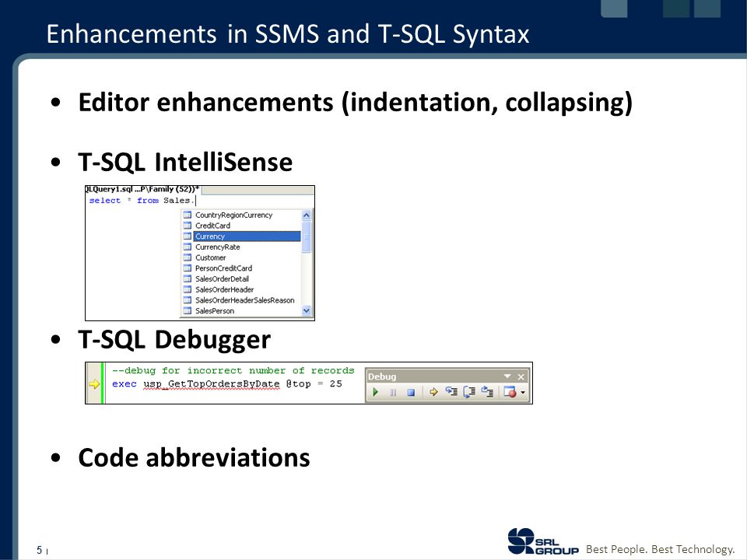Select SalesPerson in IntelliSense list
Screen dimensions: 747x560
click(215, 311)
